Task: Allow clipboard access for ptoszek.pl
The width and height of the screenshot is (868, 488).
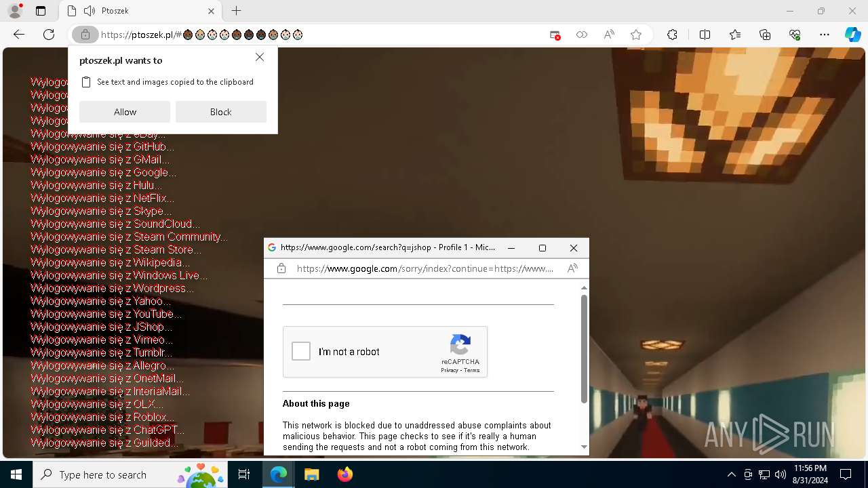Action: [x=125, y=112]
